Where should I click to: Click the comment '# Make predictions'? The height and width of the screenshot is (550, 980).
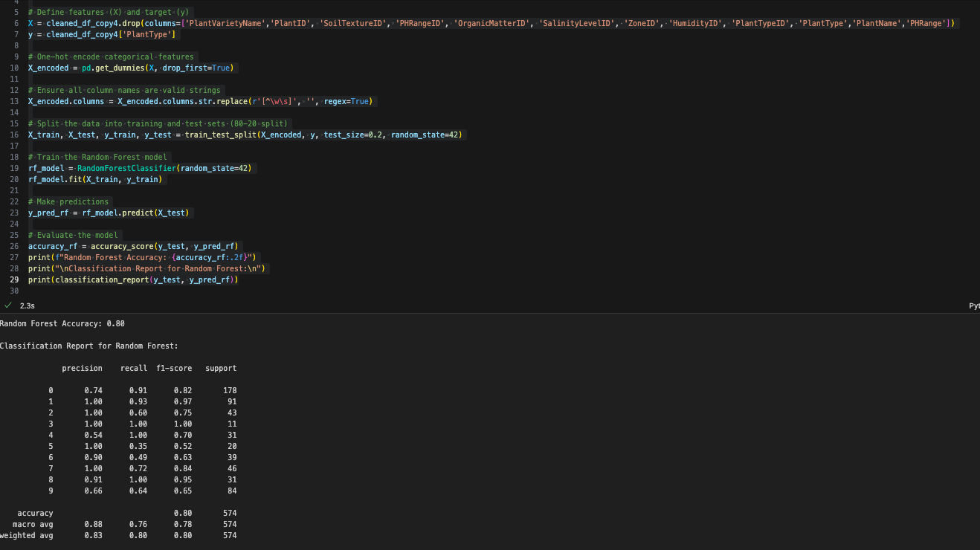point(68,201)
